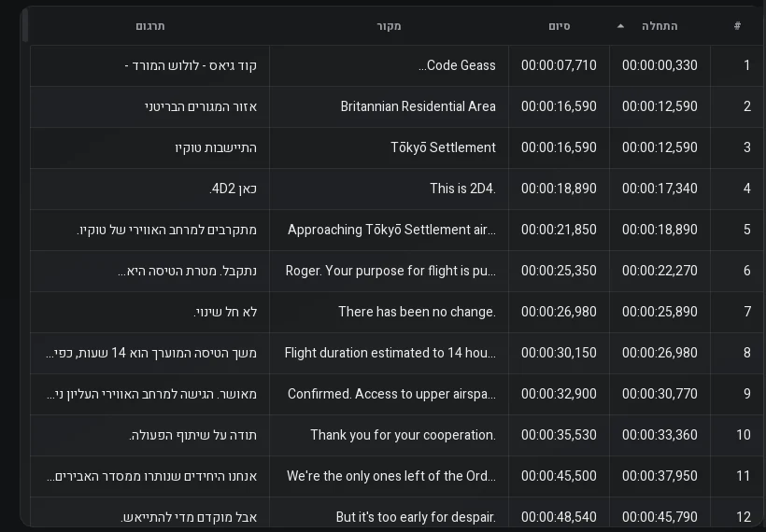This screenshot has height=532, width=766.
Task: Select row number 7
Action: tap(747, 312)
